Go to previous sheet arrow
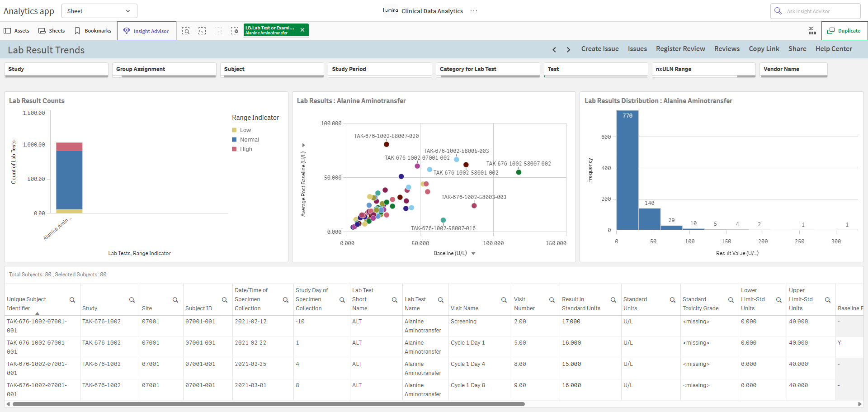The image size is (868, 412). [554, 49]
